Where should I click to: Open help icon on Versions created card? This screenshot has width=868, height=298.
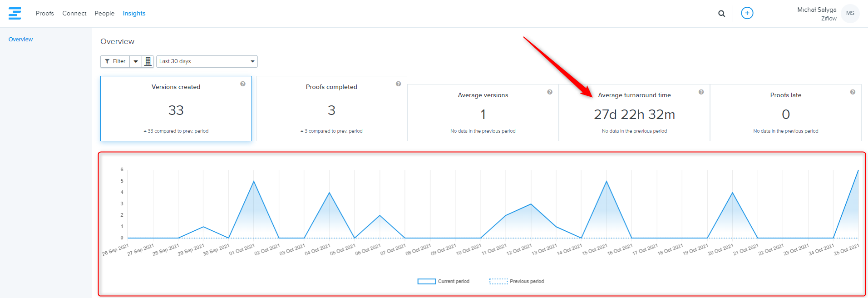[243, 84]
